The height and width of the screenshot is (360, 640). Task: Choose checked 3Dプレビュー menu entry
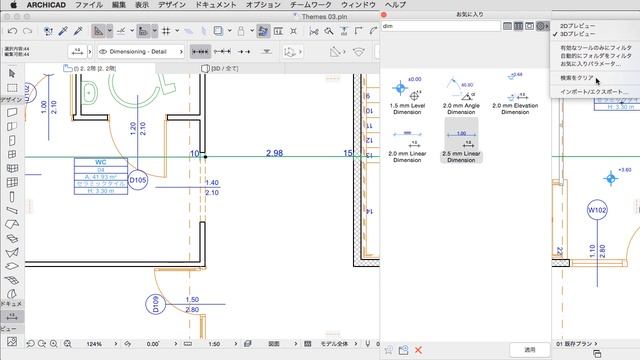point(578,34)
